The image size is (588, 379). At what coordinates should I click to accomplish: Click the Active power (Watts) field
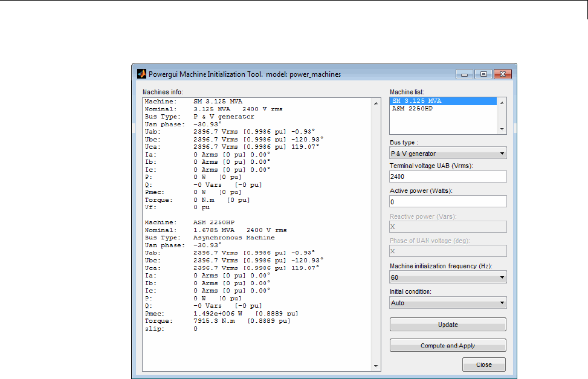448,201
